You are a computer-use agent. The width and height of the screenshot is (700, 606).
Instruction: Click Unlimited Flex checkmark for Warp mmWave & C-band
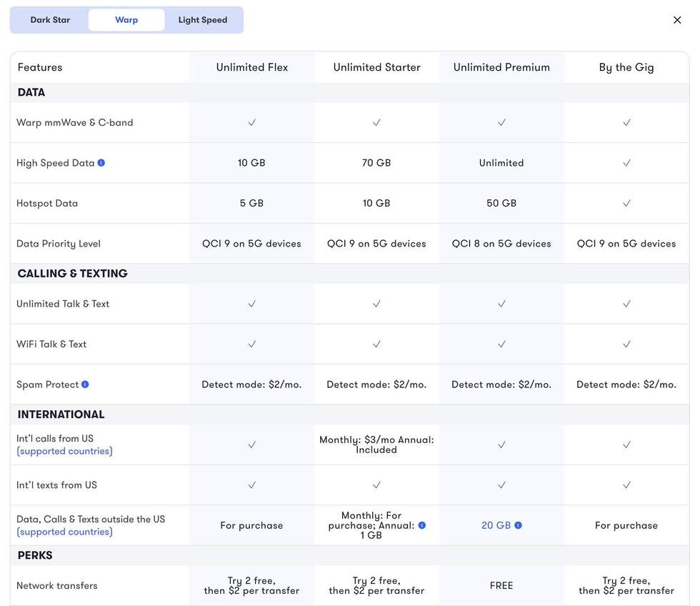[x=251, y=122]
